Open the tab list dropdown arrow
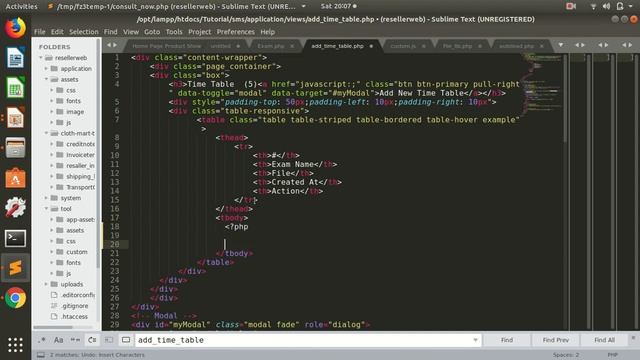This screenshot has height=360, width=640. point(561,45)
